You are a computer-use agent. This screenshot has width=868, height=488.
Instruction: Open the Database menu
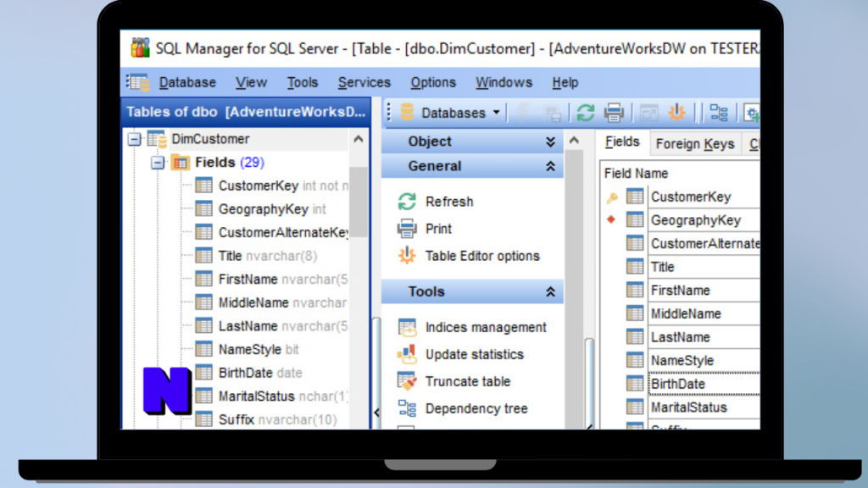[187, 82]
